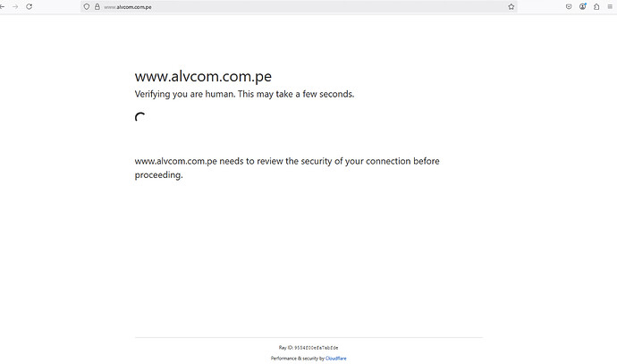
Task: Open the hamburger application menu
Action: click(610, 6)
